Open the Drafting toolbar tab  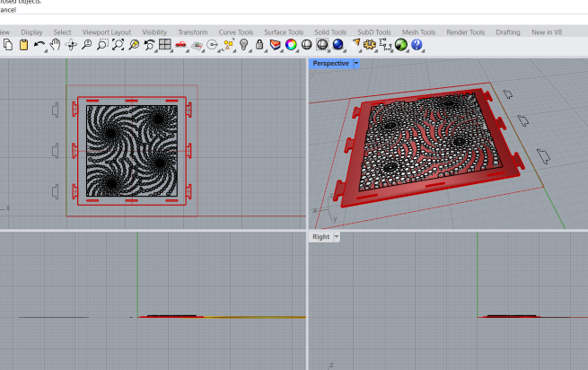[507, 32]
